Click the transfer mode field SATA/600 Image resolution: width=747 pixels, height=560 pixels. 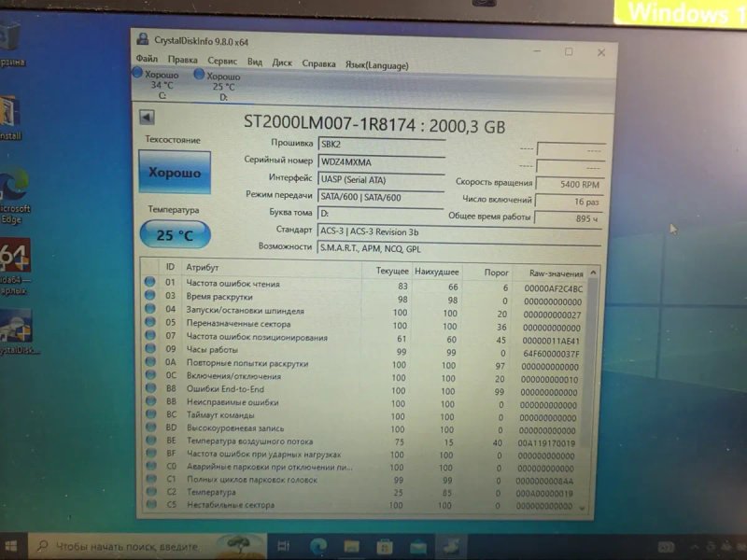381,197
